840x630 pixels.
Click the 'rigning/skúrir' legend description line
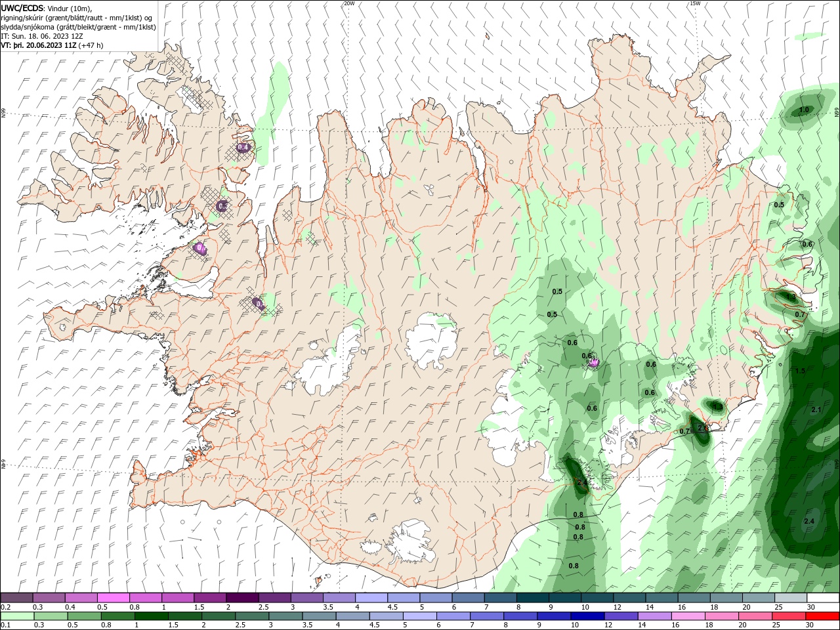click(x=77, y=18)
